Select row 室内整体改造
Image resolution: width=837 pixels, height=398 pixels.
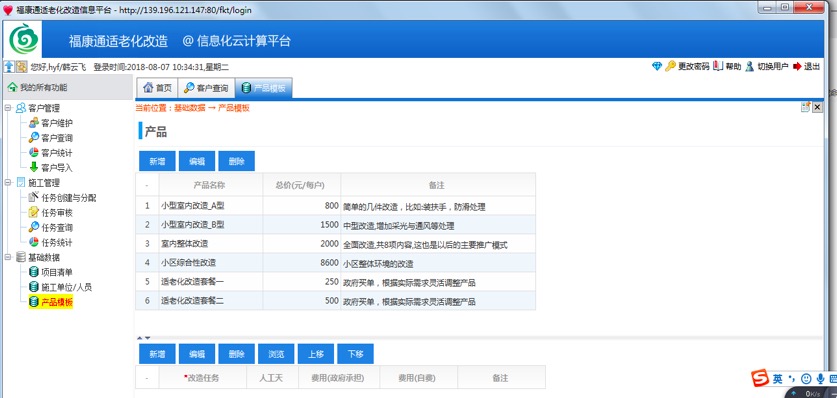coord(335,244)
